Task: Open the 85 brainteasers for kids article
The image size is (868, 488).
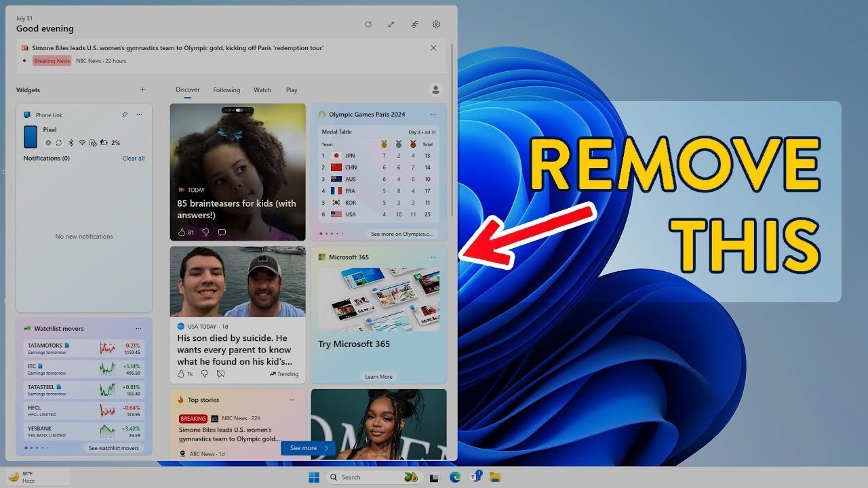Action: (x=237, y=209)
